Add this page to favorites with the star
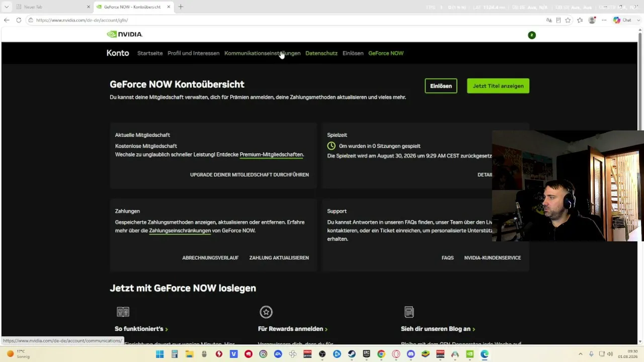The image size is (644, 362). [x=568, y=20]
